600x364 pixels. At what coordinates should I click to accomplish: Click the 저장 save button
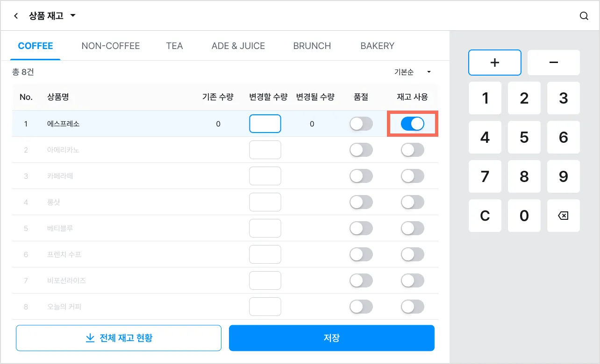332,338
